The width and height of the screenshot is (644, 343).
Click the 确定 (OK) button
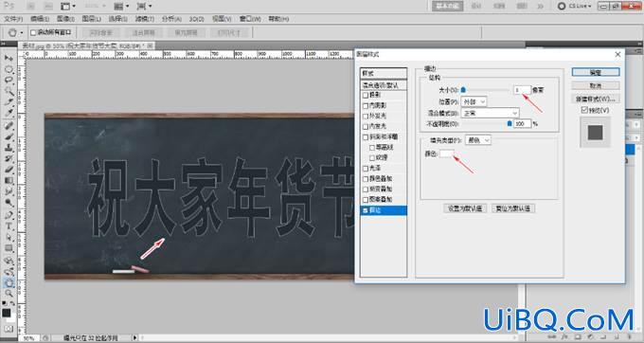[x=596, y=72]
